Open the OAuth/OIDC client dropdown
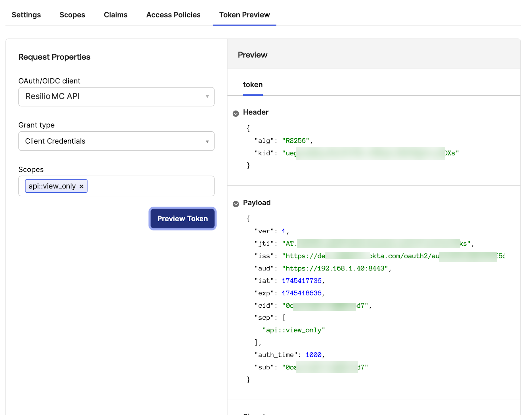Screen dimensions: 532x415 [116, 97]
